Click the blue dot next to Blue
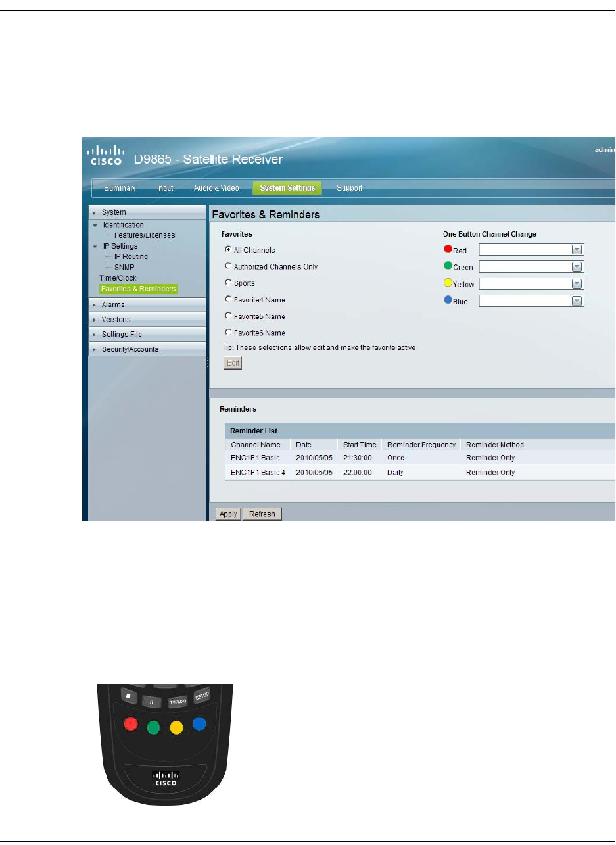 (448, 300)
